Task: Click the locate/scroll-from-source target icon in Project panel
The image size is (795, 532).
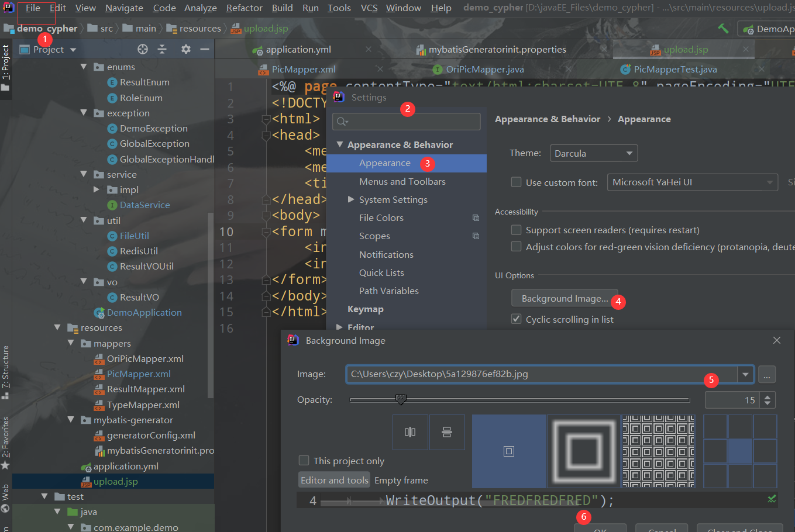Action: click(143, 49)
